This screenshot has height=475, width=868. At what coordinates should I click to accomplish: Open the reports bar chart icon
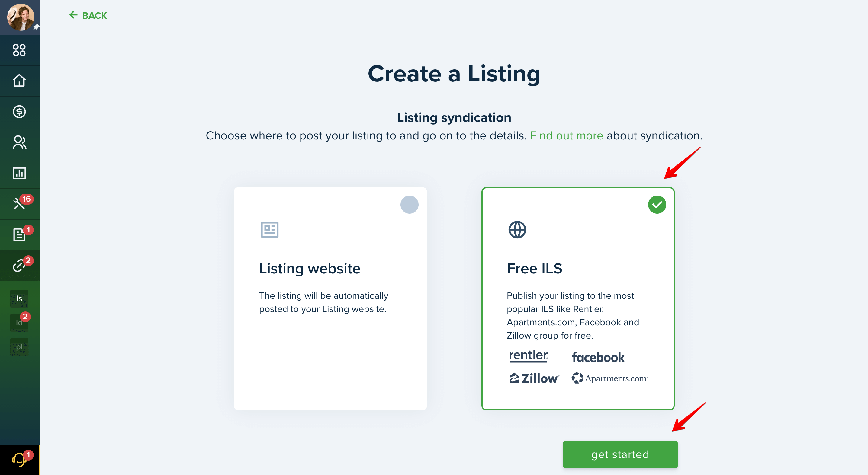(19, 173)
